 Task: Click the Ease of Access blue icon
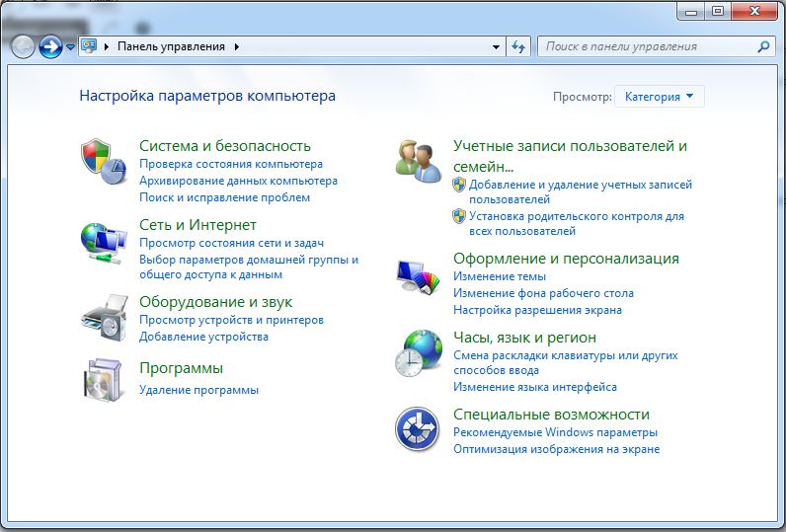coord(417,429)
